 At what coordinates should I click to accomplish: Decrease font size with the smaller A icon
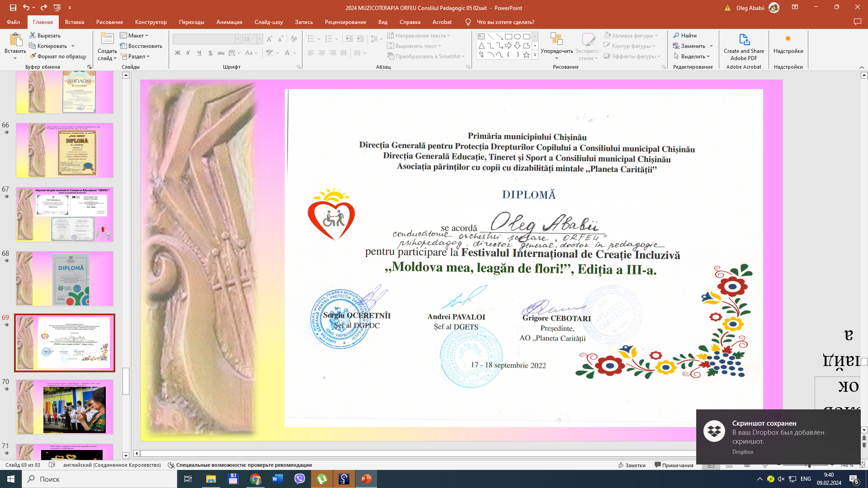(280, 39)
